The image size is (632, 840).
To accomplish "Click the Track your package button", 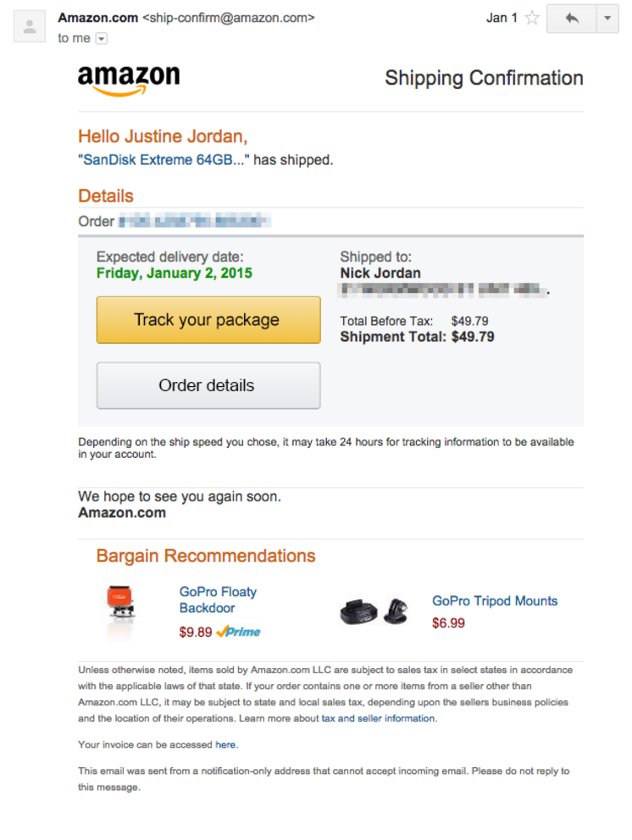I will (208, 320).
